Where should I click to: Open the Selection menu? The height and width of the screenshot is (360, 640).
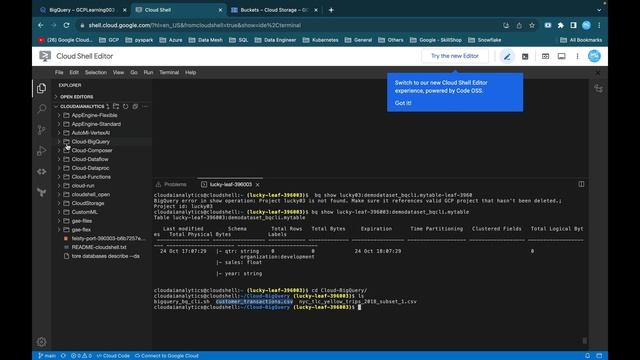96,72
